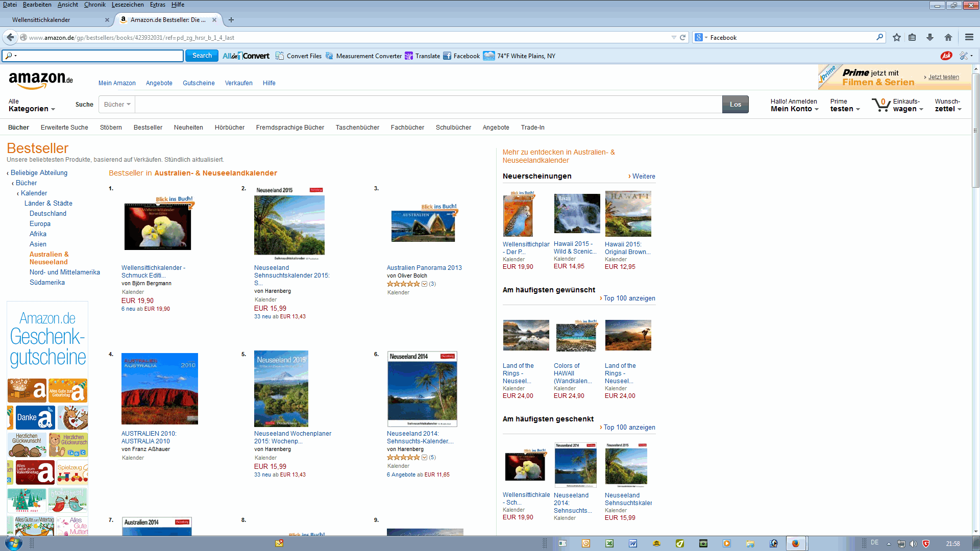The image size is (980, 551).
Task: Open the Firefox hamburger menu
Action: (x=969, y=37)
